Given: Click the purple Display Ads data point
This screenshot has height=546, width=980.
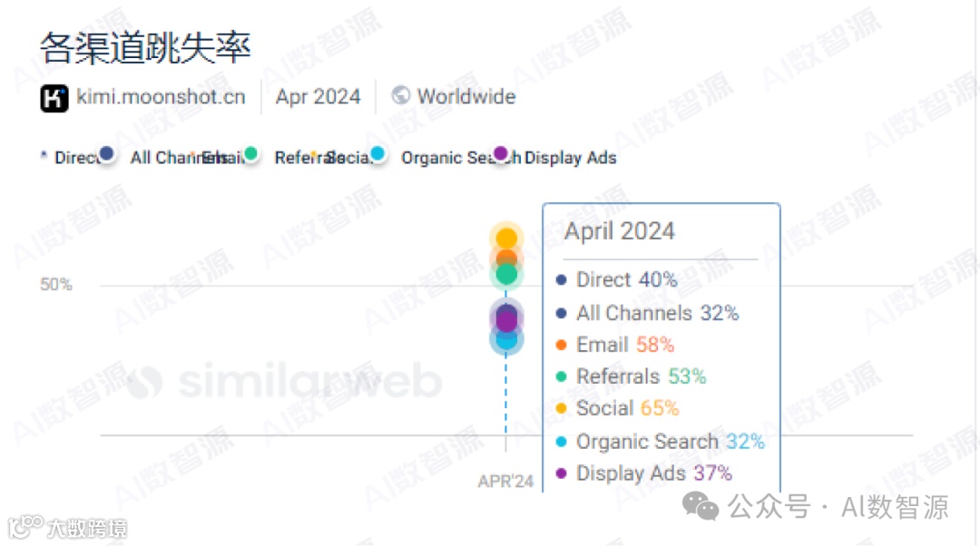Looking at the screenshot, I should point(506,321).
